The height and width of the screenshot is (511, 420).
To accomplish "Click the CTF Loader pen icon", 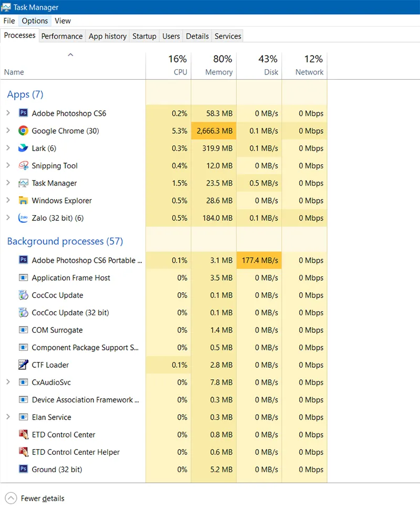I will (x=23, y=365).
